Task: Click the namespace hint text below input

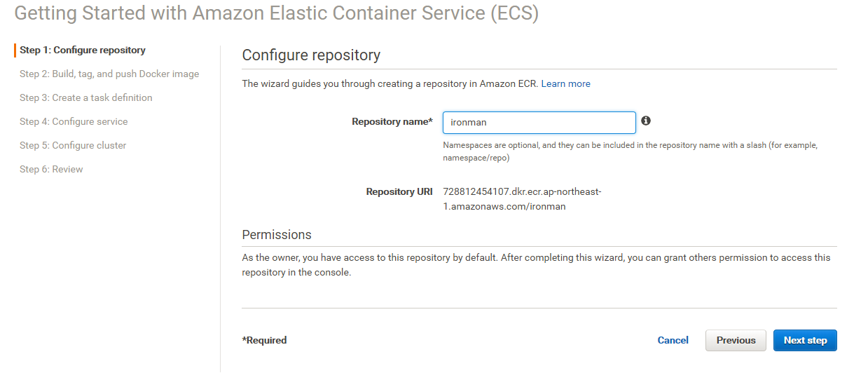Action: [x=629, y=151]
